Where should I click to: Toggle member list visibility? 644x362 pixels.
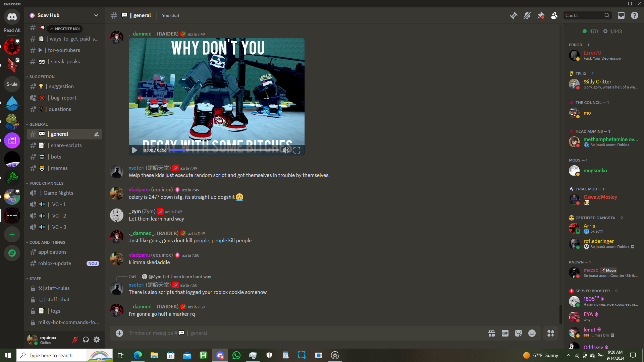point(554,15)
